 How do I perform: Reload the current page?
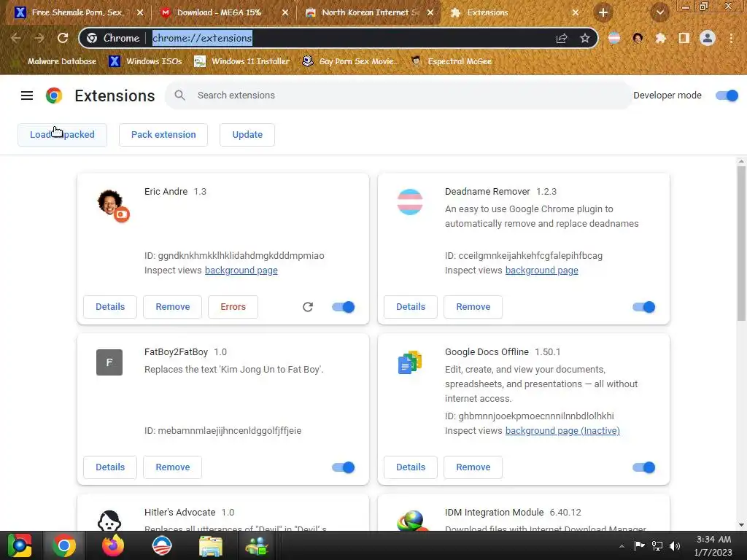63,38
